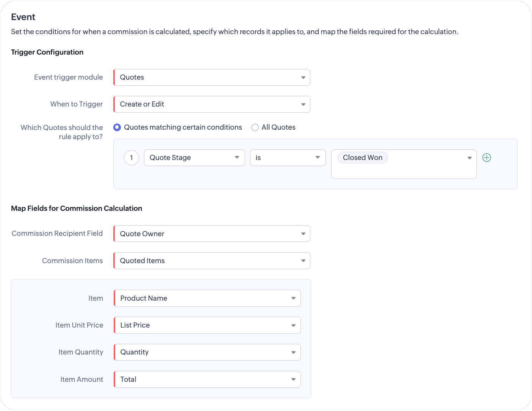Click the 'Item Unit Price' label

tap(79, 325)
